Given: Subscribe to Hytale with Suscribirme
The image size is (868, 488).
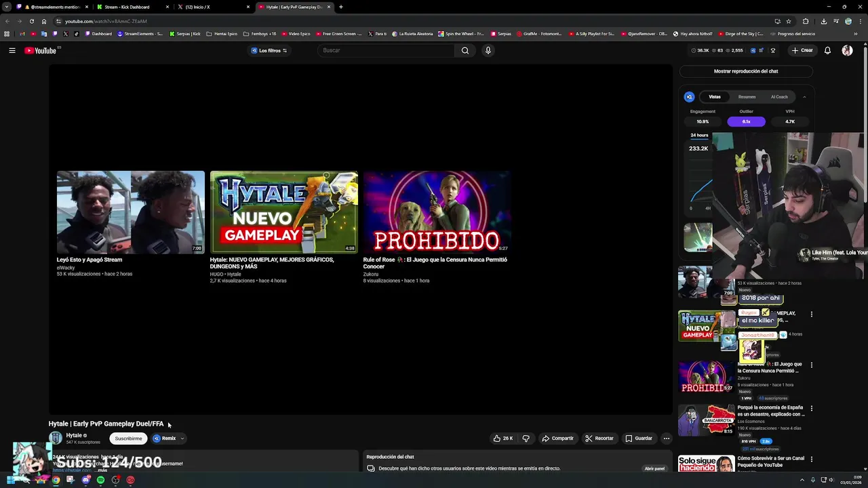Looking at the screenshot, I should tap(128, 439).
